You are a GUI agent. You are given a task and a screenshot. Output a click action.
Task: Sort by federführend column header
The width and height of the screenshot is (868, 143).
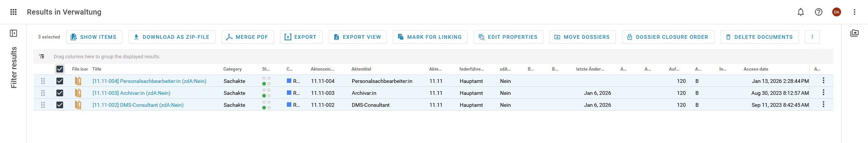[x=472, y=69]
